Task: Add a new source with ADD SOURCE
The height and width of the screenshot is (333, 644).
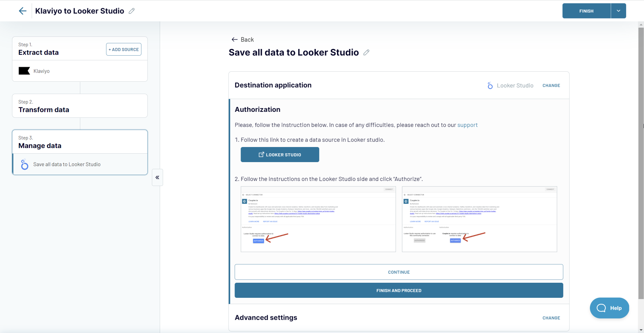Action: 124,49
